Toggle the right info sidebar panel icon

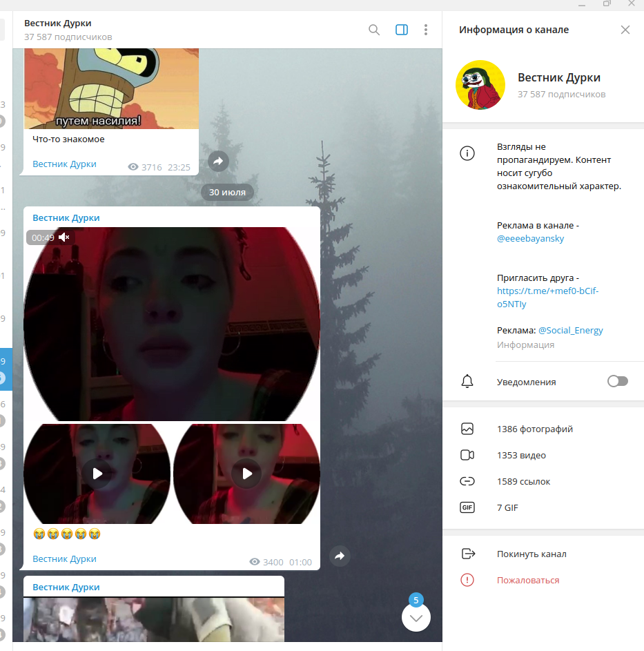pyautogui.click(x=402, y=30)
